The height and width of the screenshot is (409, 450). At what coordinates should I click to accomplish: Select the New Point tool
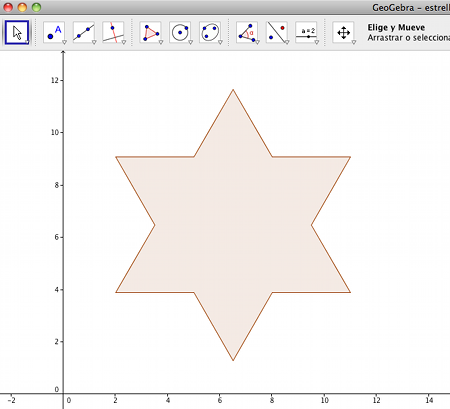(54, 32)
